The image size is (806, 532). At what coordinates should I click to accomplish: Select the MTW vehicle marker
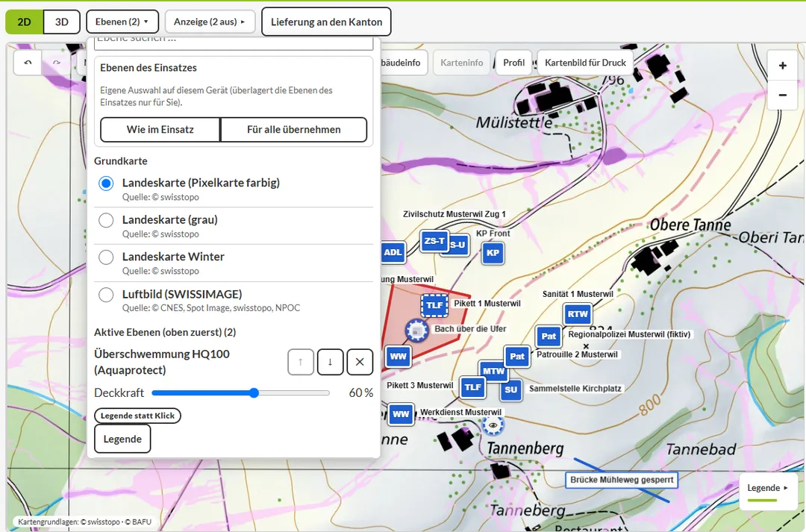(493, 370)
